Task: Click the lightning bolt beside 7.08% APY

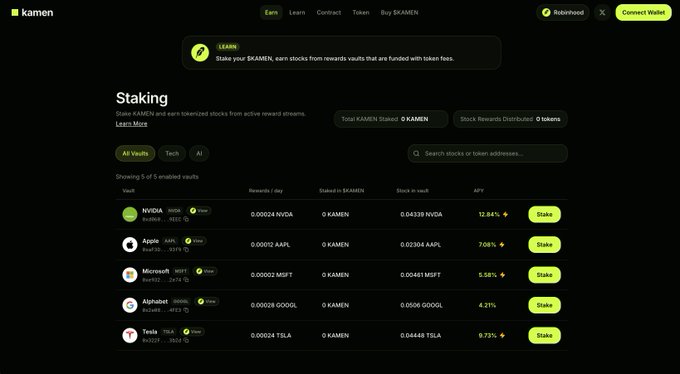Action: (502, 245)
